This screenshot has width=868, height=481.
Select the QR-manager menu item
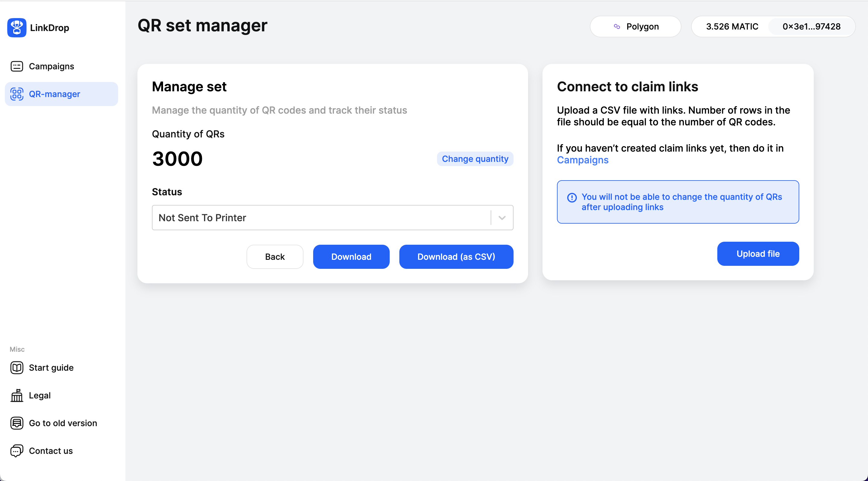[x=61, y=94]
